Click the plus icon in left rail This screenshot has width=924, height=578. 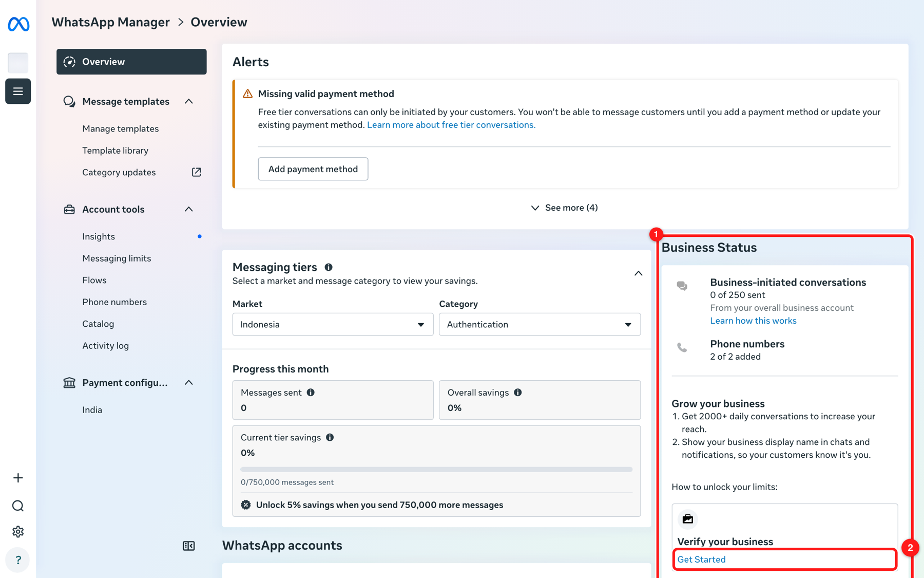point(18,478)
